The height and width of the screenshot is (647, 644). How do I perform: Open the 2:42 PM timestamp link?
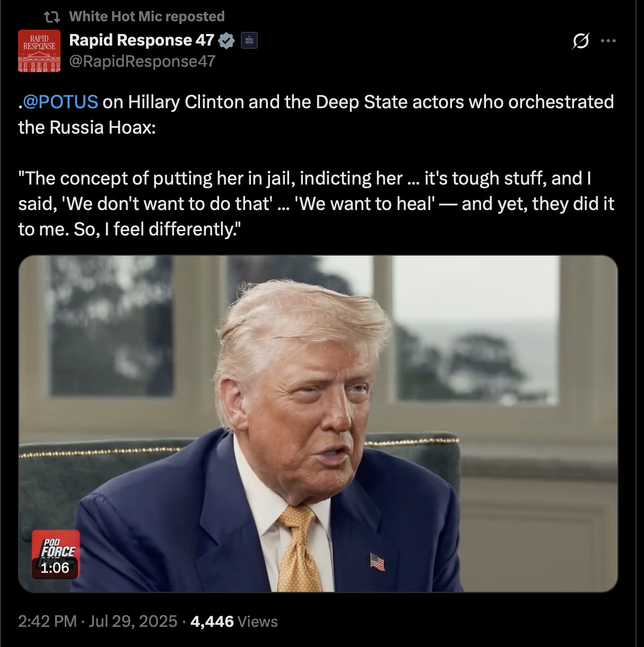tap(48, 621)
